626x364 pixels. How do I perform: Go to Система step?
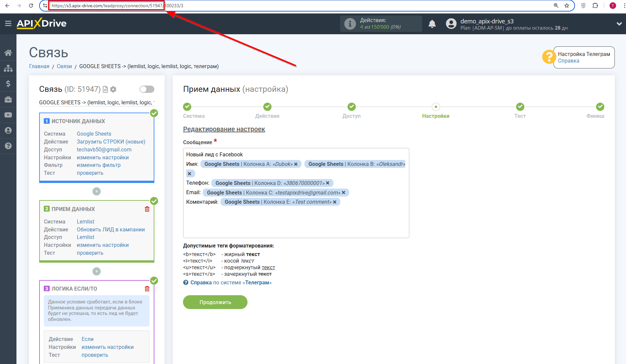[x=187, y=107]
